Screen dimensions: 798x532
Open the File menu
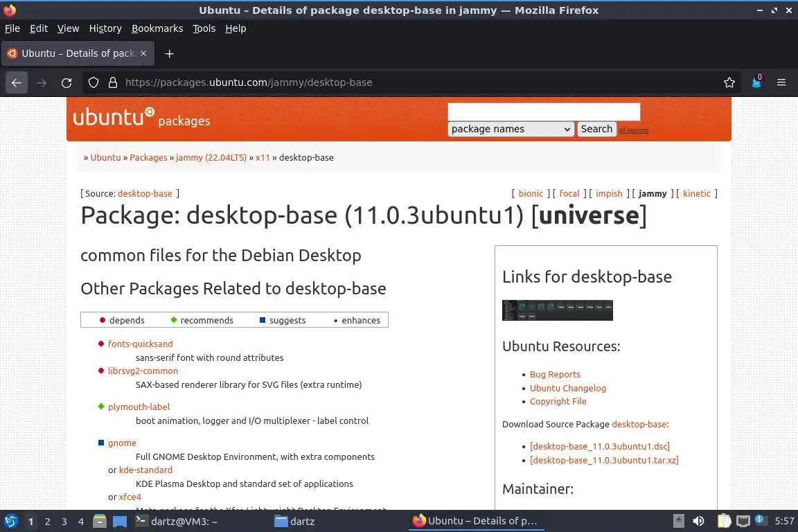point(12,28)
